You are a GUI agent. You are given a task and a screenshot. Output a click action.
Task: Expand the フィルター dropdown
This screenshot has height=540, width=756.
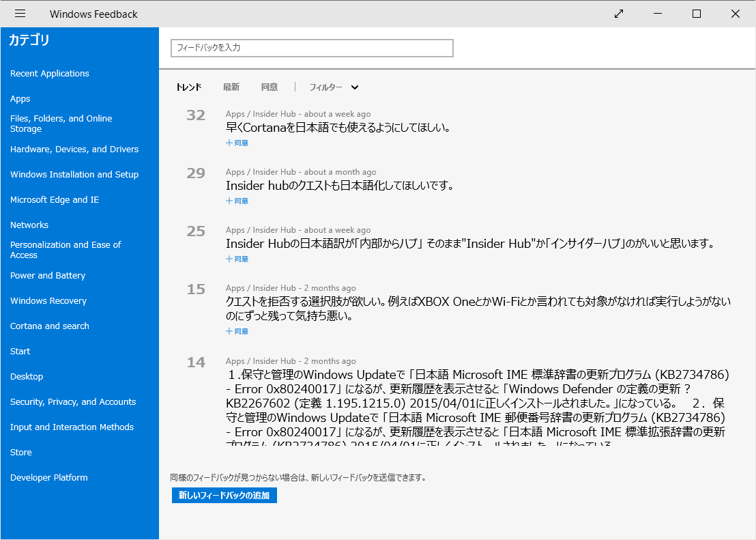pyautogui.click(x=334, y=87)
